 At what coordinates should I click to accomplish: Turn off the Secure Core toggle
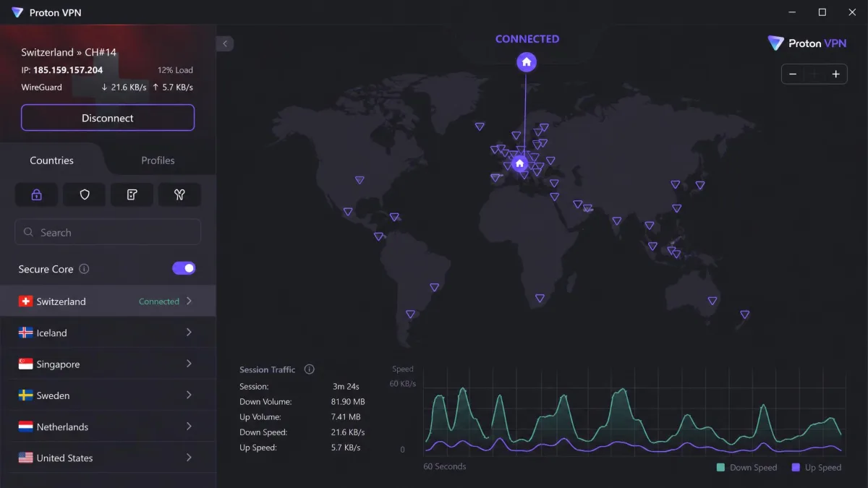pyautogui.click(x=184, y=268)
